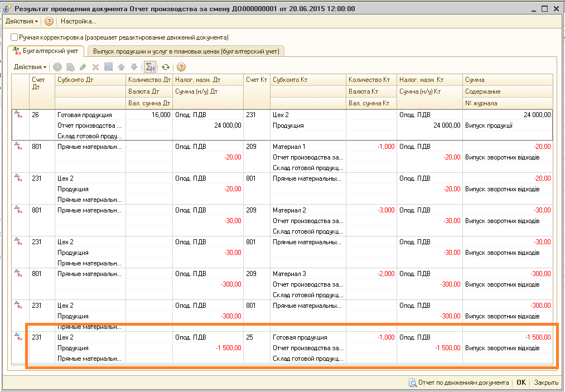This screenshot has height=392, width=565.
Task: Select the Материал 3 subconto cell
Action: (308, 274)
